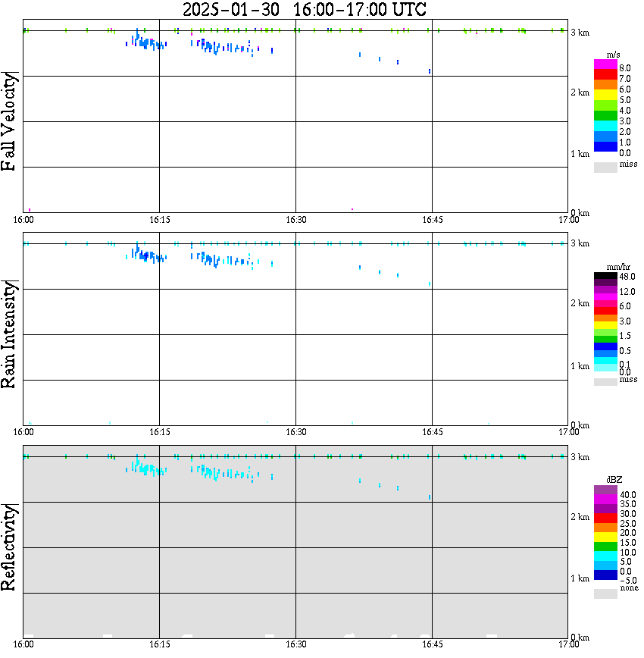Click the dBZ unit label
The height and width of the screenshot is (658, 644).
tap(614, 480)
